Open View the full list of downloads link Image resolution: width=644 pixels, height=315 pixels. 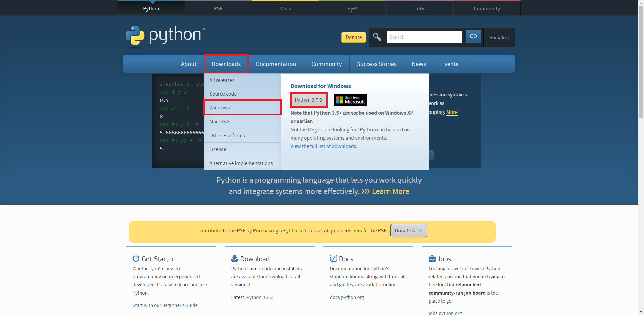[x=324, y=146]
